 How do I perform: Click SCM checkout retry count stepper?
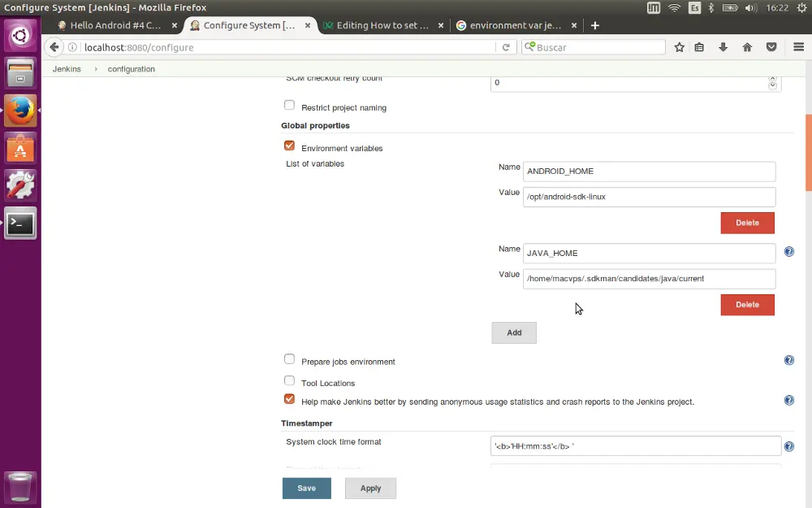773,82
